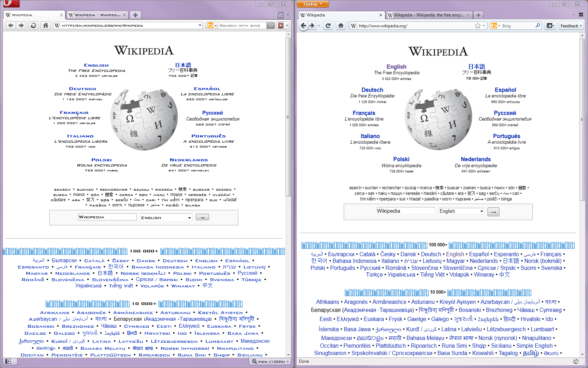Open the English language dropdown in Firefox page
The width and height of the screenshot is (588, 368).
[461, 211]
